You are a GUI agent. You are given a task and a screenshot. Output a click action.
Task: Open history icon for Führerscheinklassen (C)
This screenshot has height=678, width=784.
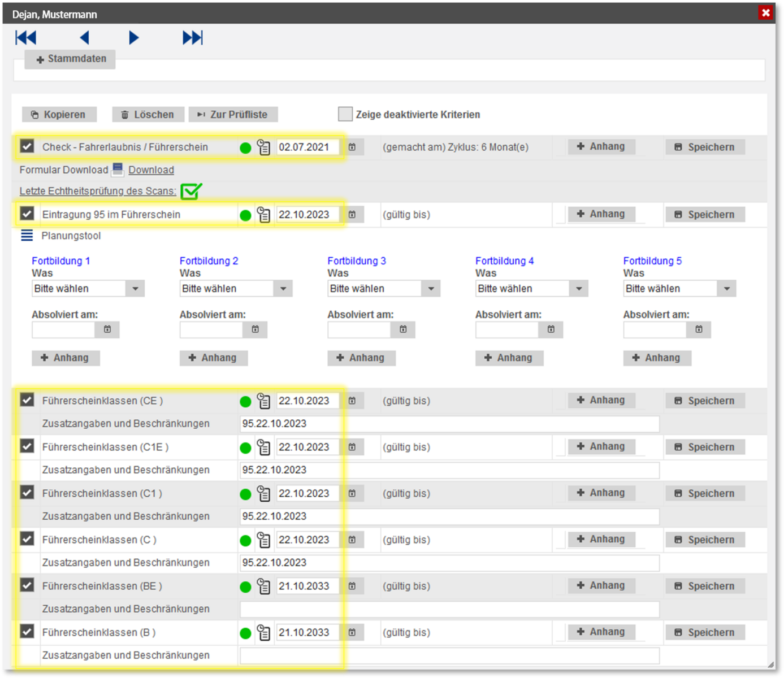(263, 540)
